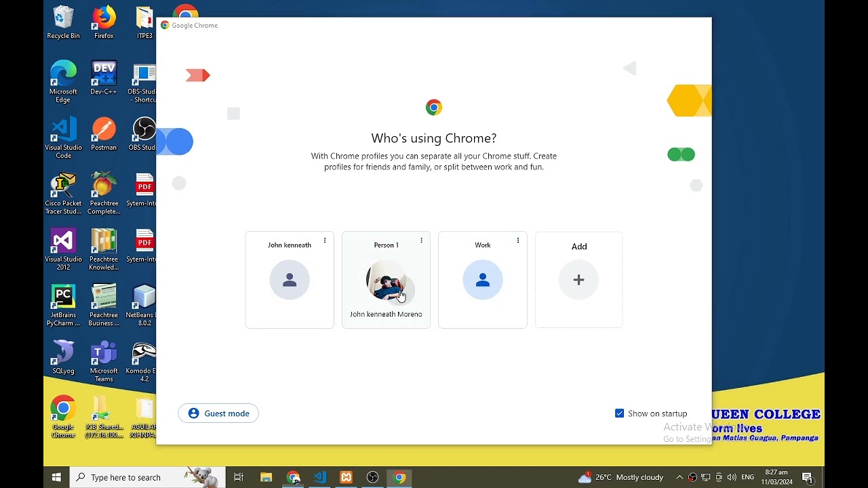This screenshot has height=488, width=868.
Task: Switch the ENG input language indicator
Action: (x=748, y=477)
